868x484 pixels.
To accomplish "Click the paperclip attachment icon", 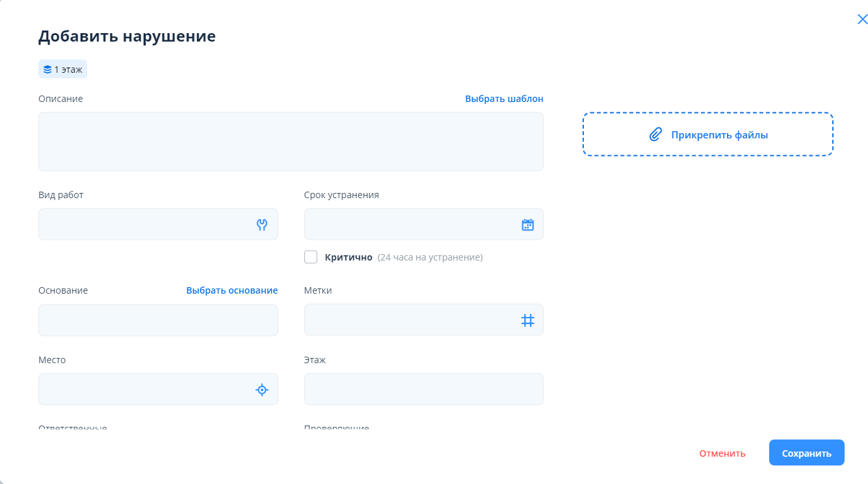I will tap(655, 135).
